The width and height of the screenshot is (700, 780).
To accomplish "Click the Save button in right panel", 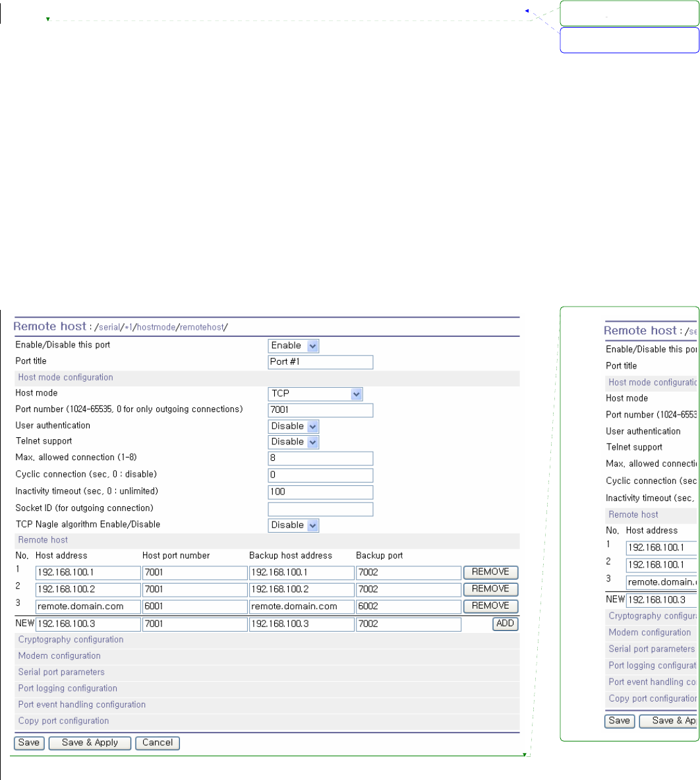I will (x=620, y=721).
